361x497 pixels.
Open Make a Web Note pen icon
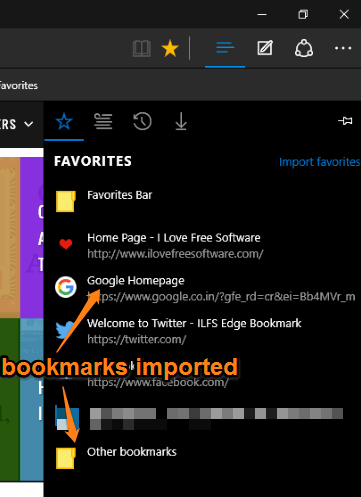(265, 48)
